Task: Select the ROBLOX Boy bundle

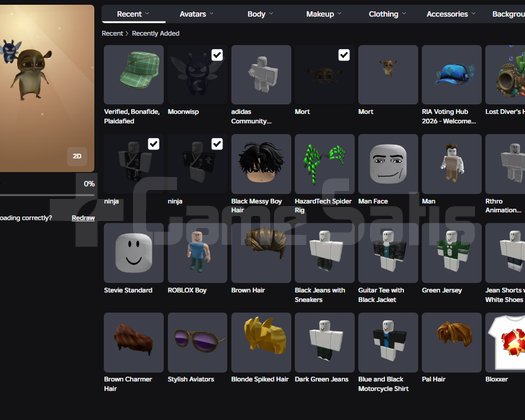Action: coord(197,253)
